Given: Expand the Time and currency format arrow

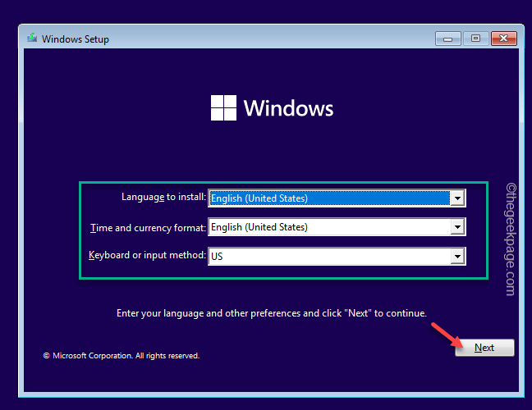Looking at the screenshot, I should click(457, 227).
